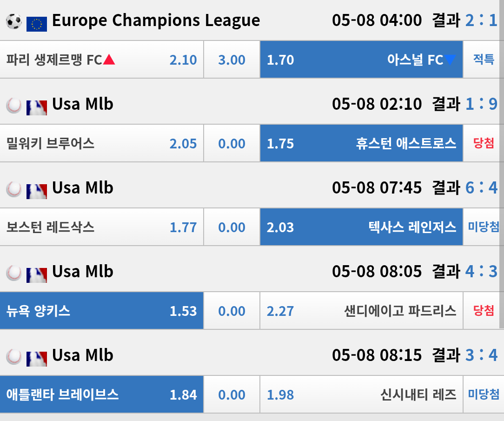Click the baseball icon for the 02:10 Mlb game
This screenshot has height=421, width=504.
(13, 106)
